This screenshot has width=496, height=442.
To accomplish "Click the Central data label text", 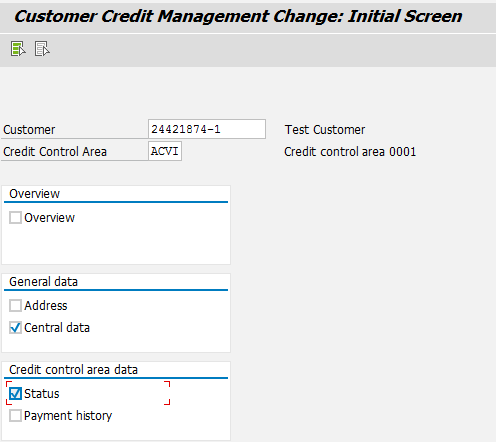I will click(x=57, y=328).
